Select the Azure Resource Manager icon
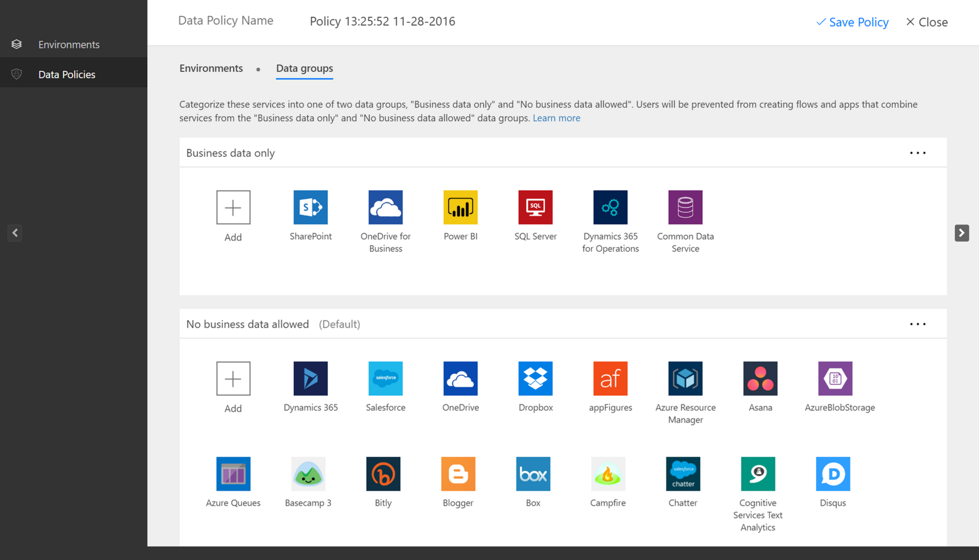Screen dimensions: 979x560 tap(685, 378)
